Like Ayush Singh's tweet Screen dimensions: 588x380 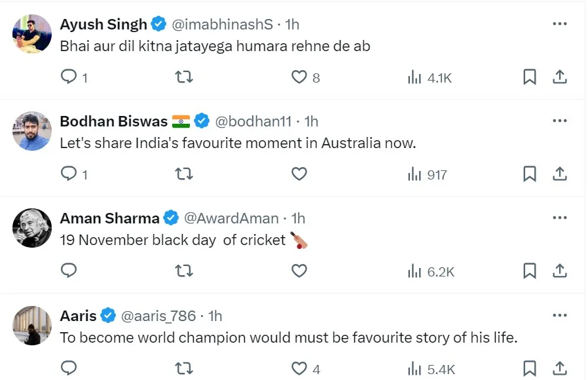(x=299, y=77)
